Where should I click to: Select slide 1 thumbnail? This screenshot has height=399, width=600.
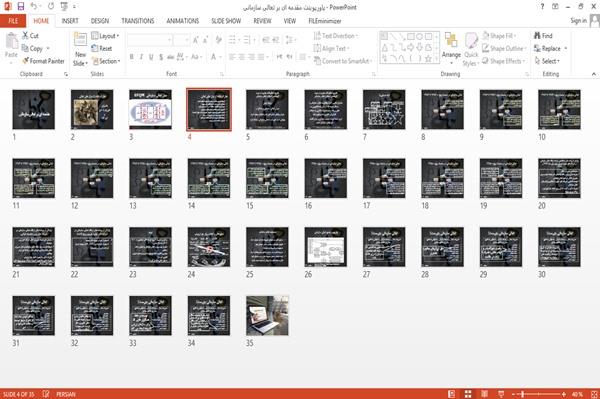[x=34, y=109]
